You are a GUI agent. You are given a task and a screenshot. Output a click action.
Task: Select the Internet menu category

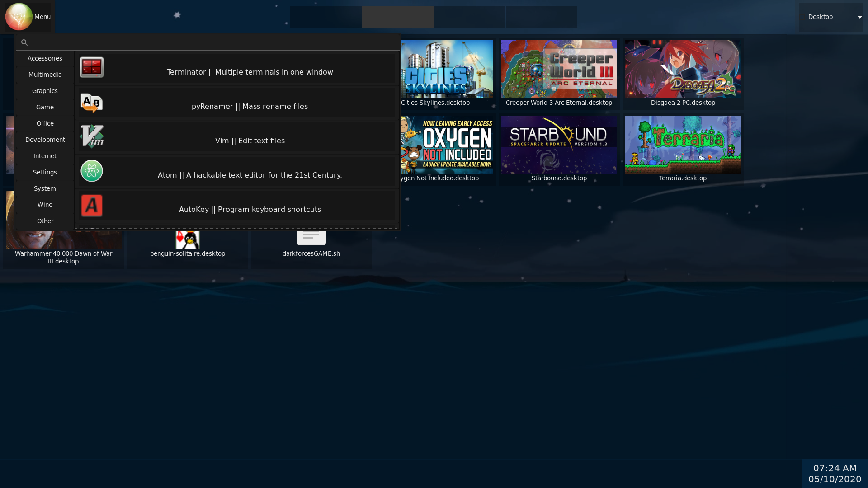45,155
